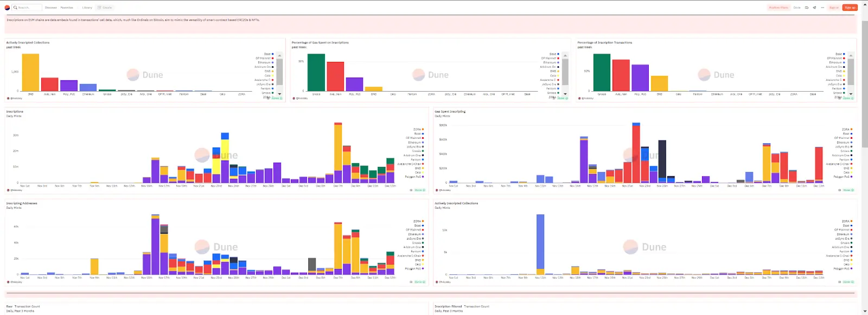Toggle Base series in first chart legend
Screen dimensions: 868x315
[269, 54]
